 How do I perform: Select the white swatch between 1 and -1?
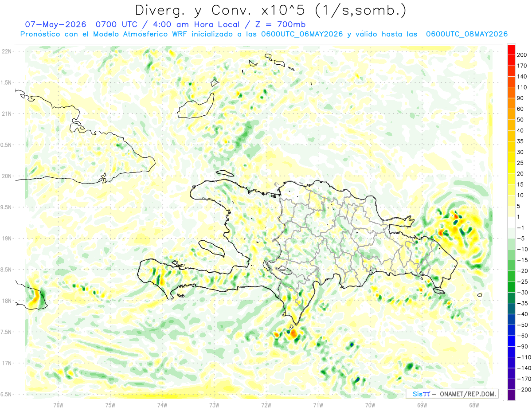click(x=511, y=223)
